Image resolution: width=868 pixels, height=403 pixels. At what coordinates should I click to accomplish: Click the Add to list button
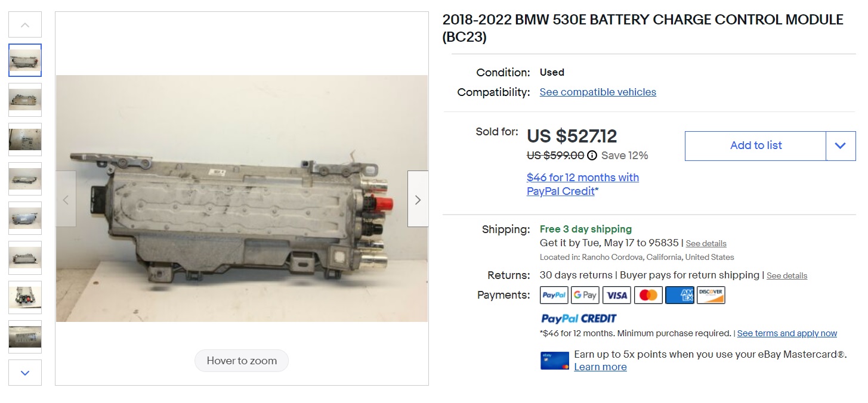[x=755, y=146]
